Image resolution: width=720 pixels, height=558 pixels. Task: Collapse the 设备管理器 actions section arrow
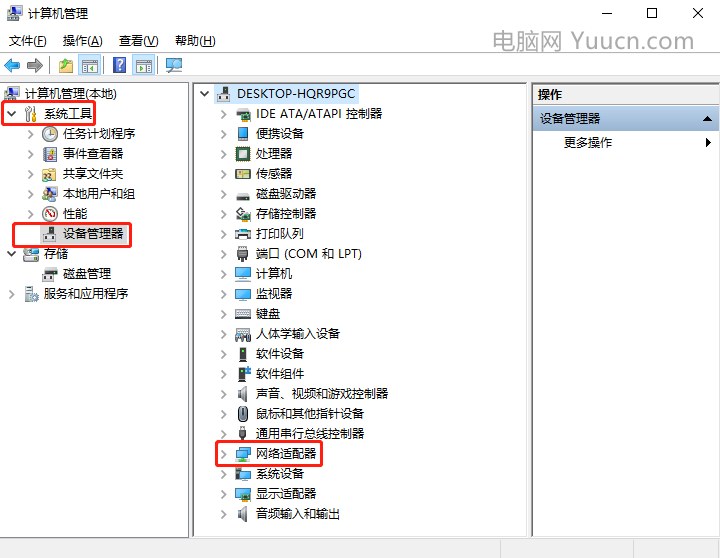point(708,119)
